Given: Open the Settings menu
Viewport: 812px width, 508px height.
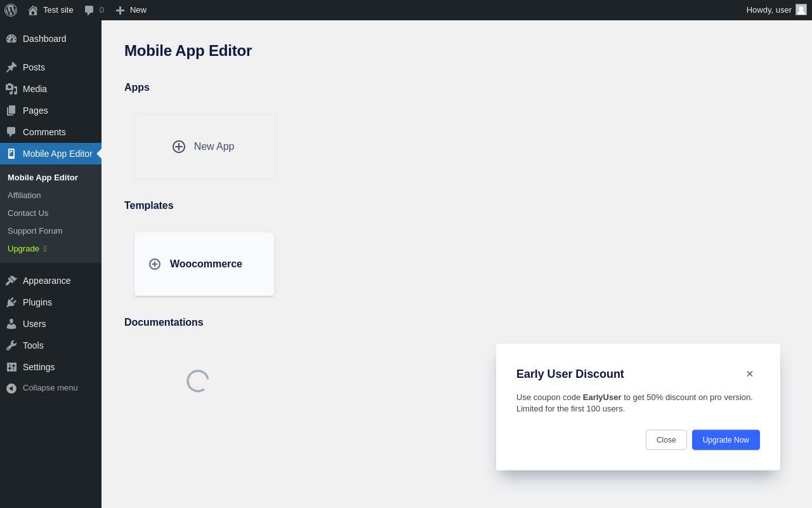Looking at the screenshot, I should [x=51, y=367].
